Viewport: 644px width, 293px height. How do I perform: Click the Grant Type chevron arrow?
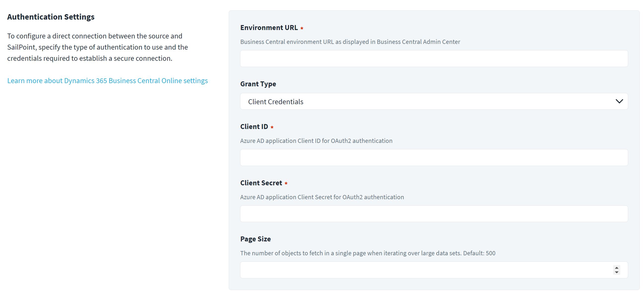[x=619, y=101]
